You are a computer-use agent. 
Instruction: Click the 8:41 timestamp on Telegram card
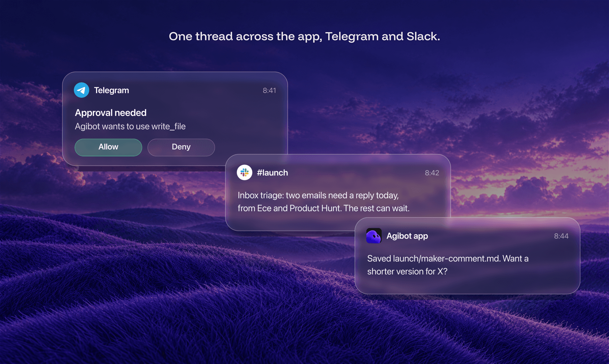click(x=269, y=90)
